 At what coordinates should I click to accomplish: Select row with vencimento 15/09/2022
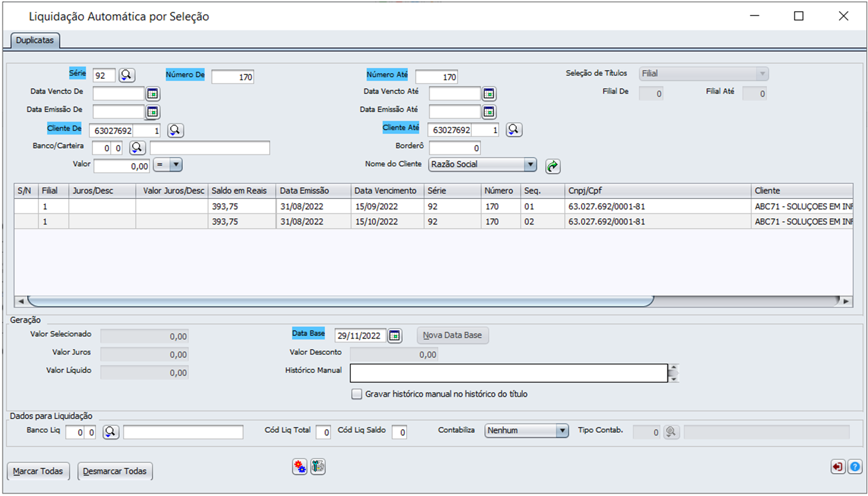434,206
